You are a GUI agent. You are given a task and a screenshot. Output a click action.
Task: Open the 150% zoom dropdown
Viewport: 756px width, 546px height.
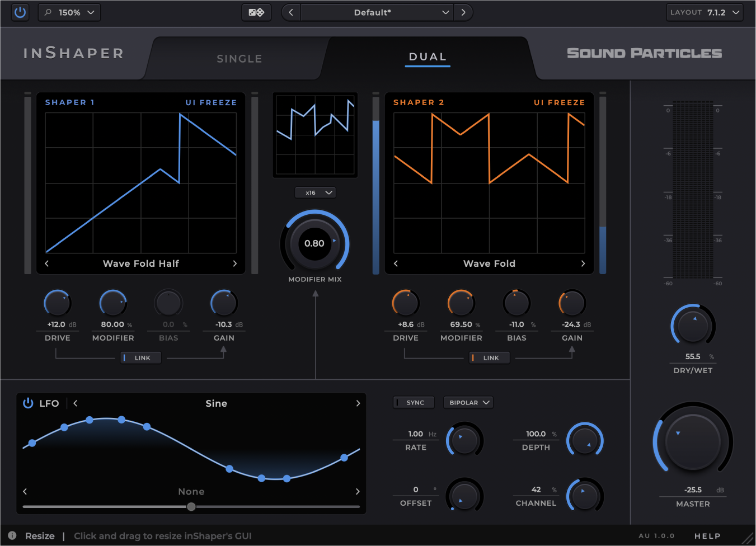tap(69, 12)
